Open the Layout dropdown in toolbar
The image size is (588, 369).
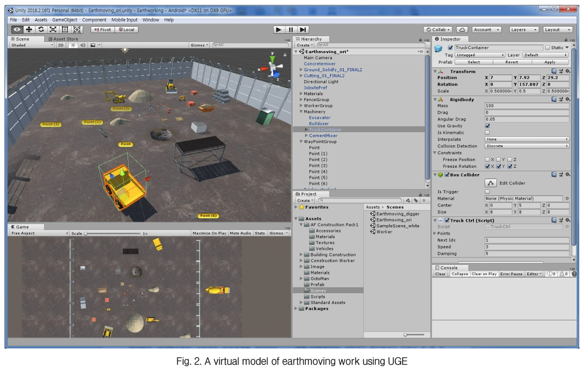[x=558, y=29]
